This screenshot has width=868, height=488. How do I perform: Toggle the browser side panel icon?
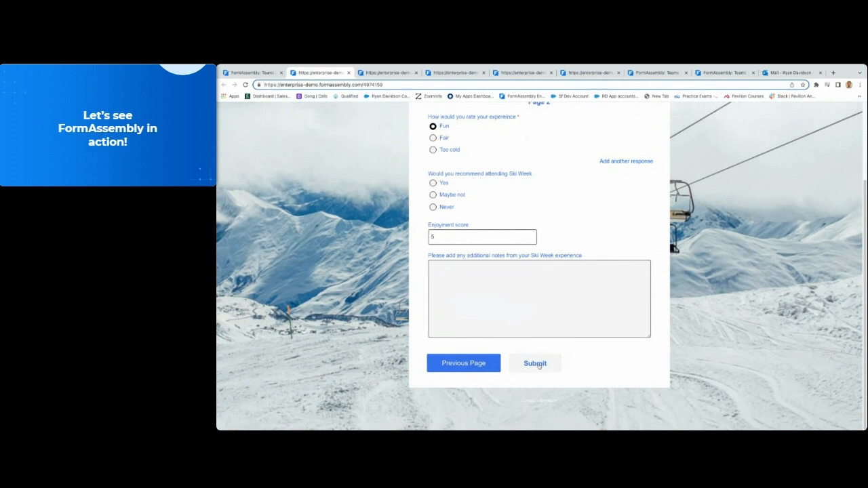(x=838, y=85)
